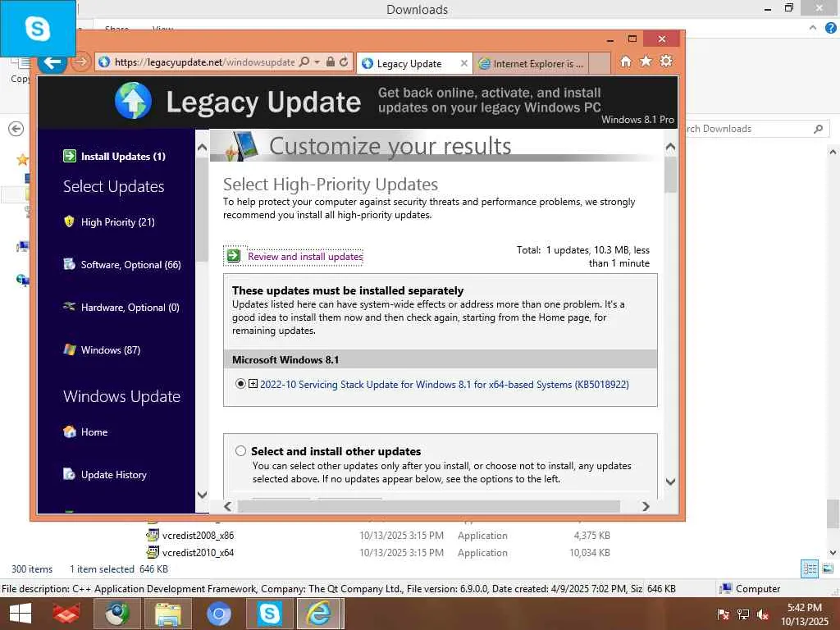The height and width of the screenshot is (630, 840).
Task: Click the padlock security icon in address bar
Action: tap(331, 62)
